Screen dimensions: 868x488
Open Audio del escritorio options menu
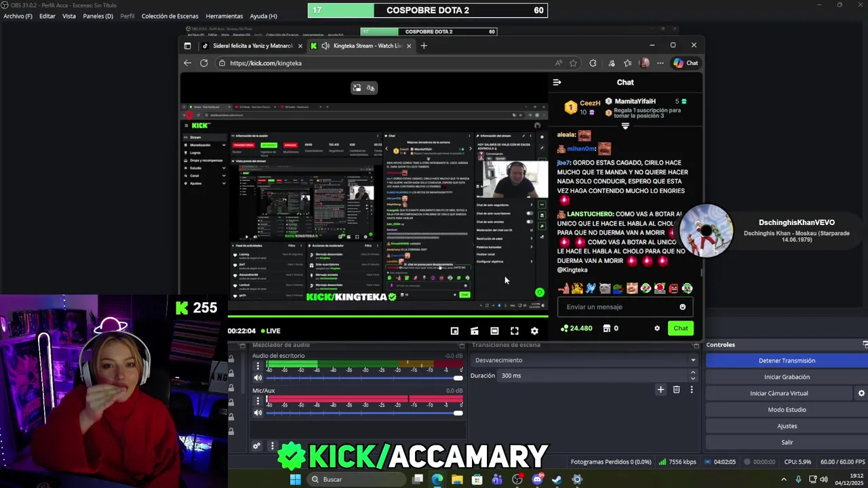[258, 366]
